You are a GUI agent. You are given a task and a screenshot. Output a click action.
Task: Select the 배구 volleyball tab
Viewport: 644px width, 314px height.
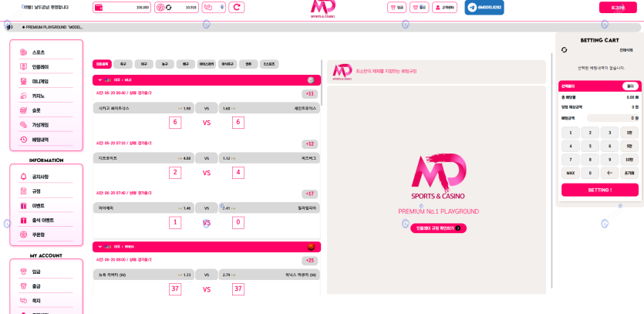tap(186, 64)
